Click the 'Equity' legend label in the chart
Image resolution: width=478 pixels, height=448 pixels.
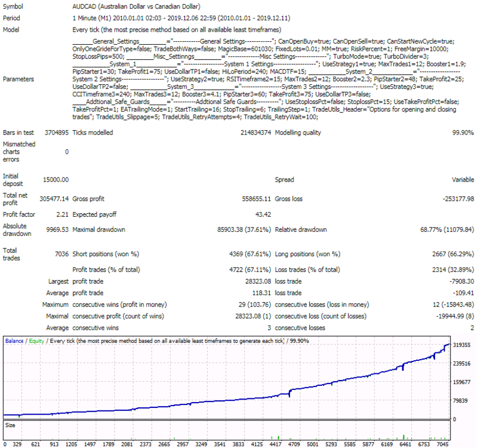click(36, 341)
